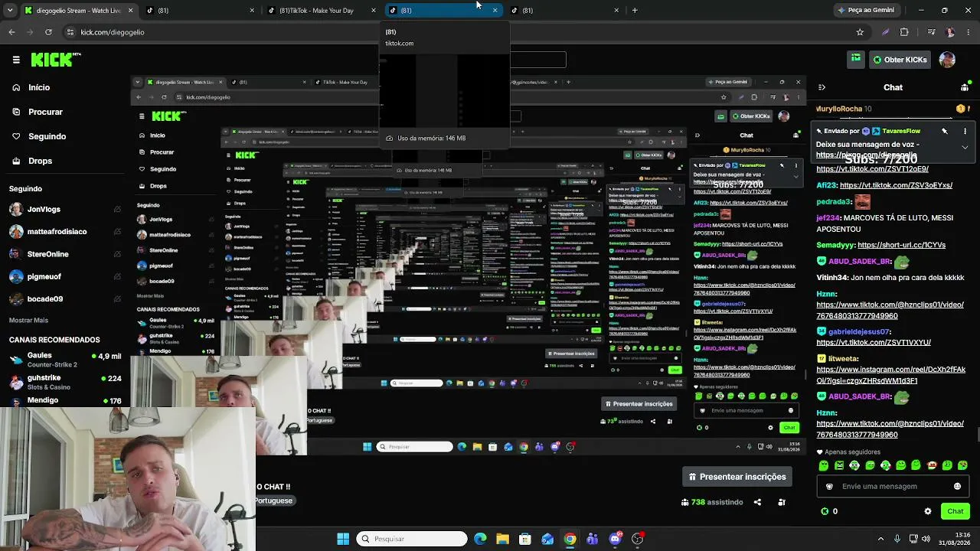The width and height of the screenshot is (980, 551).
Task: Switch to the diegogelio Stream browser tab
Action: click(78, 11)
